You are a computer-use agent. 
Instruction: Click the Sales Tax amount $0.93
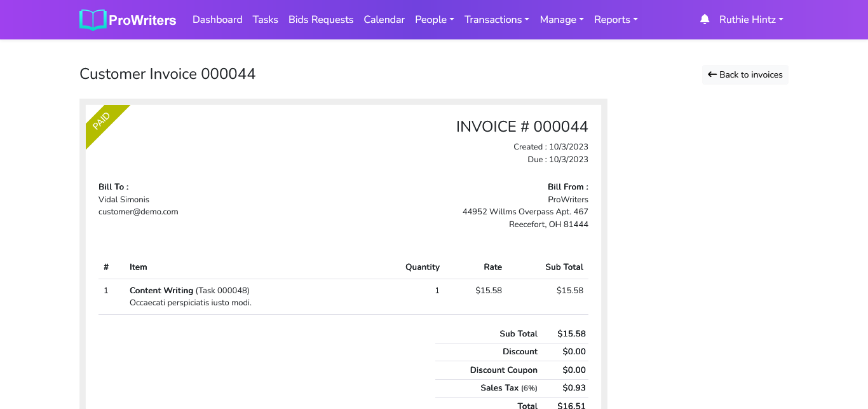click(574, 388)
